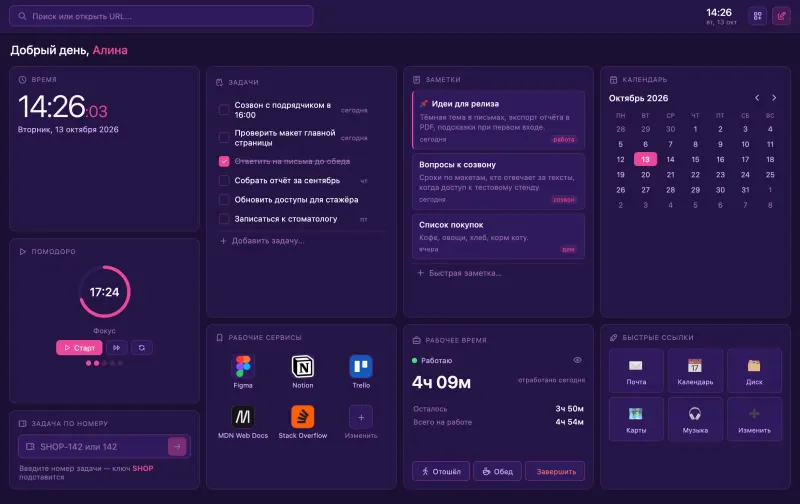Click the large 14:26:03 clock in Время

click(x=63, y=107)
